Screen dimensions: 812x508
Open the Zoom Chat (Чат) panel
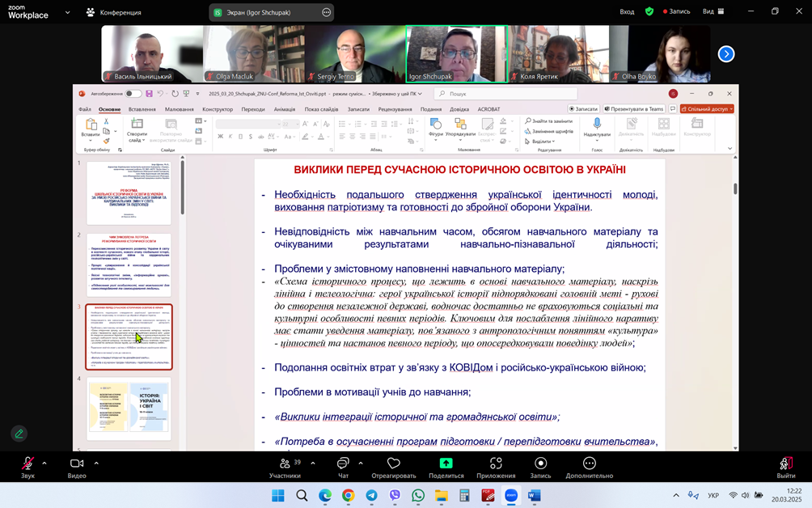343,464
